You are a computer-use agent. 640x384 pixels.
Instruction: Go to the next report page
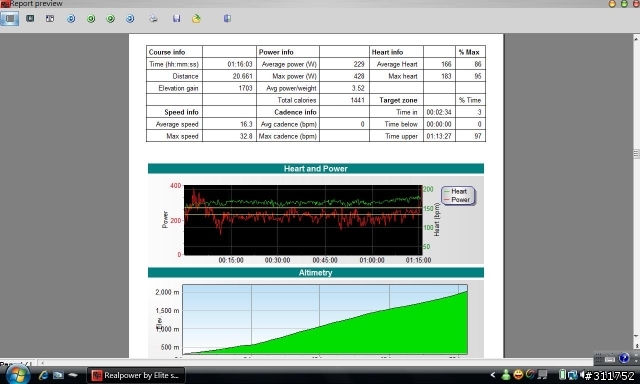point(111,19)
